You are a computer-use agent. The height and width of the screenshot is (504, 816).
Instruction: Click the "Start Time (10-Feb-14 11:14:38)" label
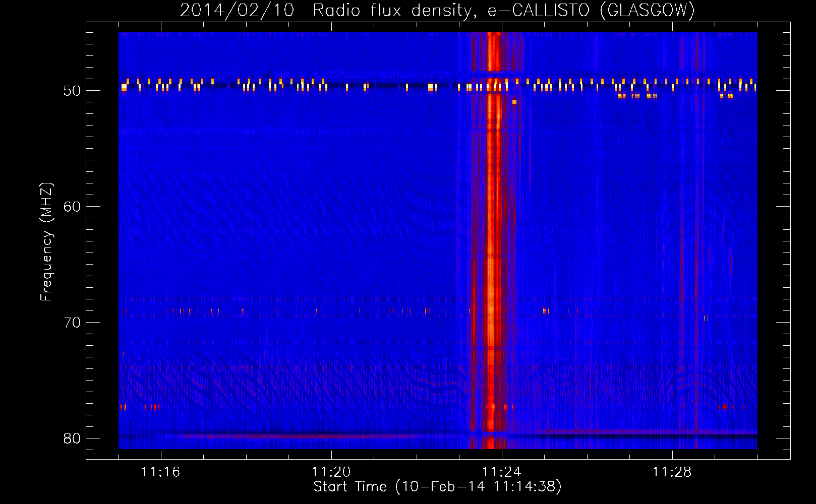coord(437,487)
